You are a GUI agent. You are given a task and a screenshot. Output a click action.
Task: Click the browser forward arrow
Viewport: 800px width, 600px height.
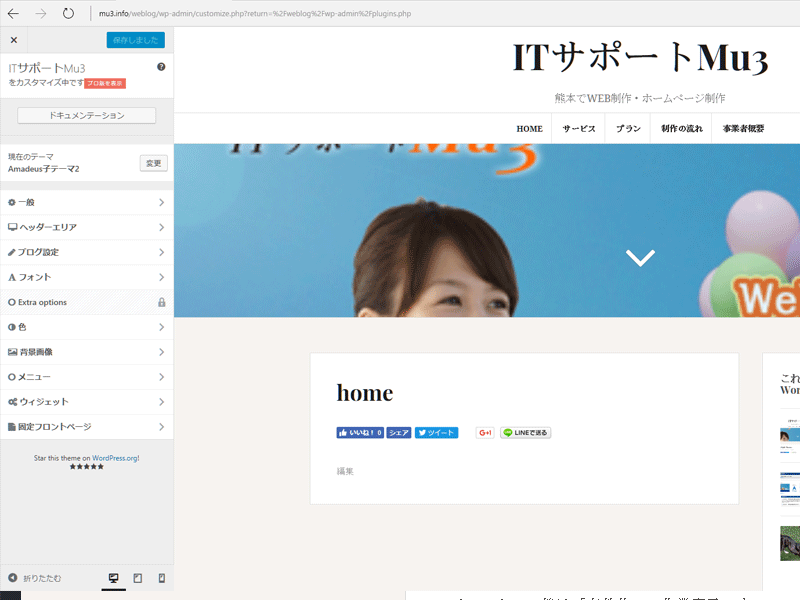point(41,14)
